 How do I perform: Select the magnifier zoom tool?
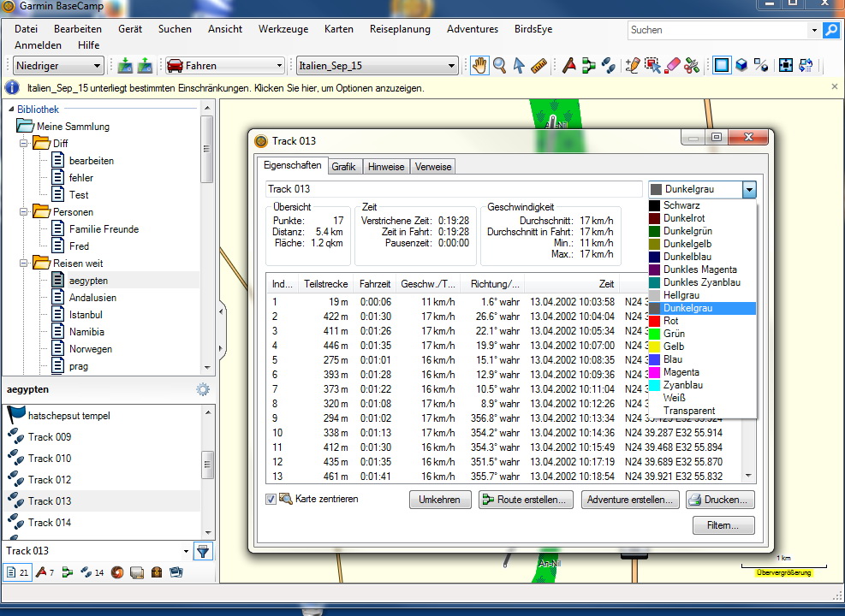[500, 66]
